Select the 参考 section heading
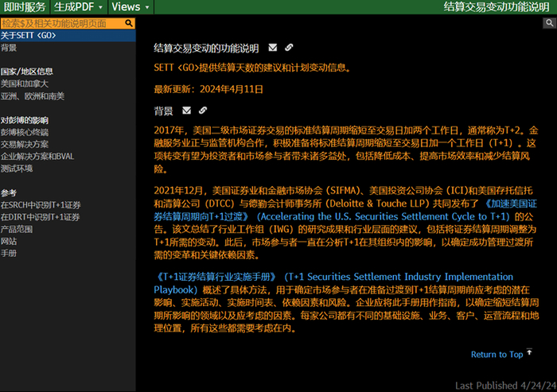 (x=9, y=192)
